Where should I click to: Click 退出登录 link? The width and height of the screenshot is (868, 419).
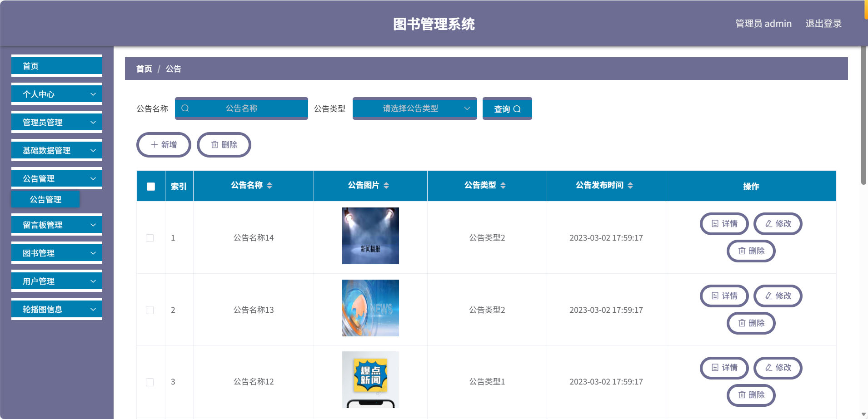point(823,24)
